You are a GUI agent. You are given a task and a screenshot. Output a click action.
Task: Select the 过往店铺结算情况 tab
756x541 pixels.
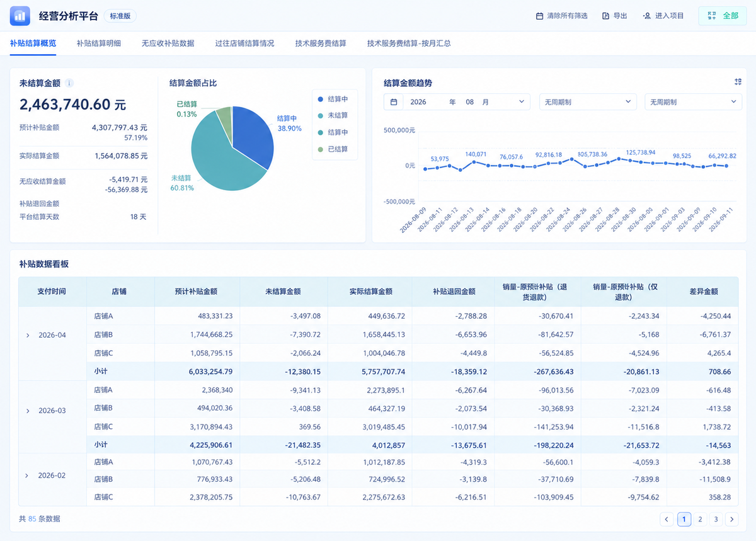(x=244, y=43)
